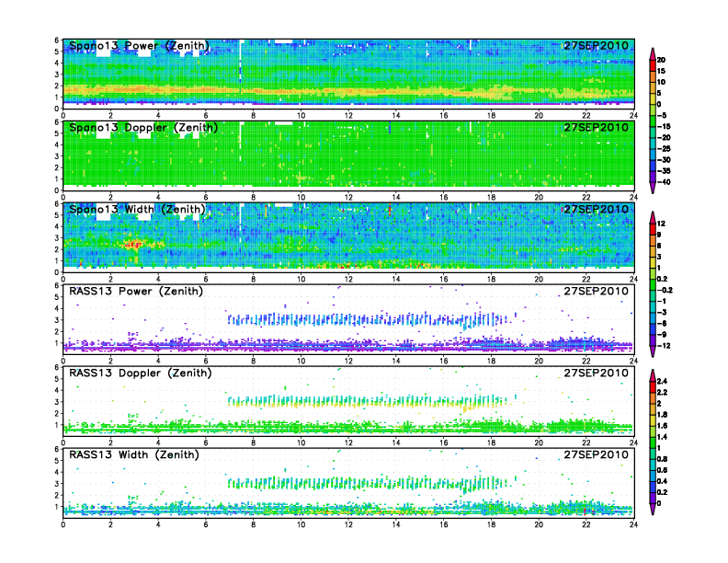Screen dimensions: 728x563
Task: Click the "RASS13 Power (Zenith)" panel title
Action: [x=136, y=292]
